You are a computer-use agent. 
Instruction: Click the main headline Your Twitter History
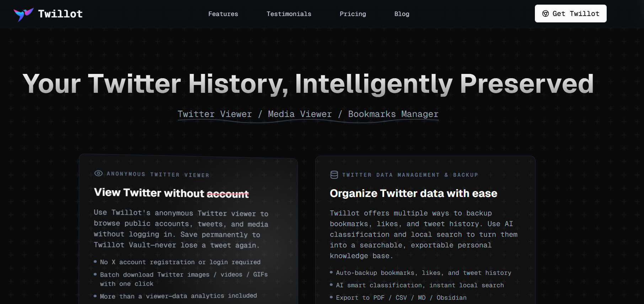(308, 84)
